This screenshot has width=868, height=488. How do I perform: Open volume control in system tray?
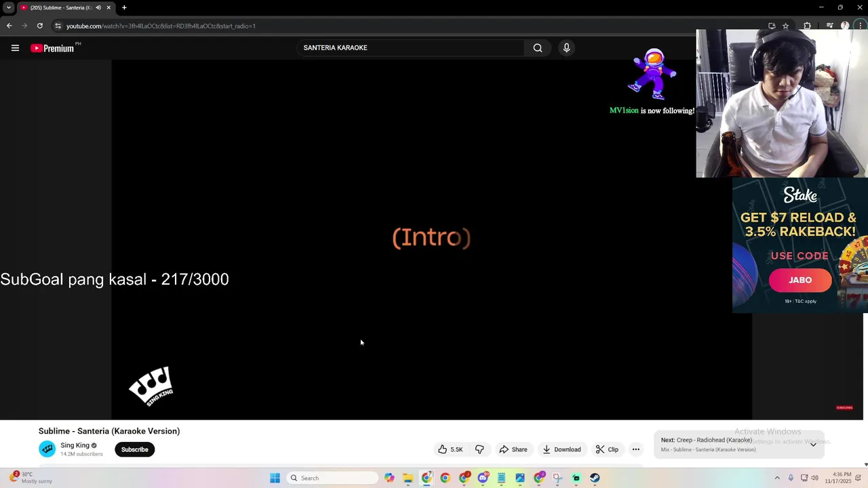tap(814, 478)
